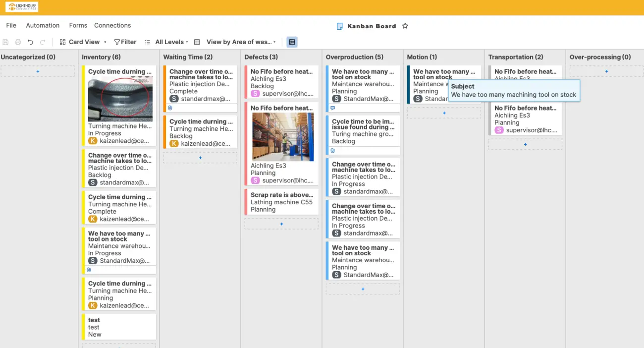Click the Undo arrow icon
Screen dimensions: 644x348
(30, 42)
